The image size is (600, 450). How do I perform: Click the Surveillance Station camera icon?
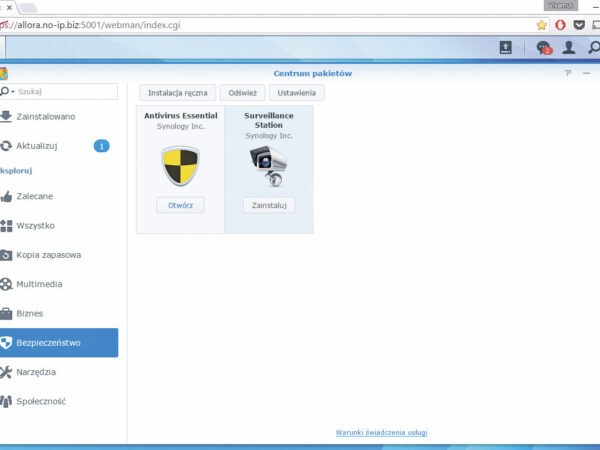tap(268, 166)
